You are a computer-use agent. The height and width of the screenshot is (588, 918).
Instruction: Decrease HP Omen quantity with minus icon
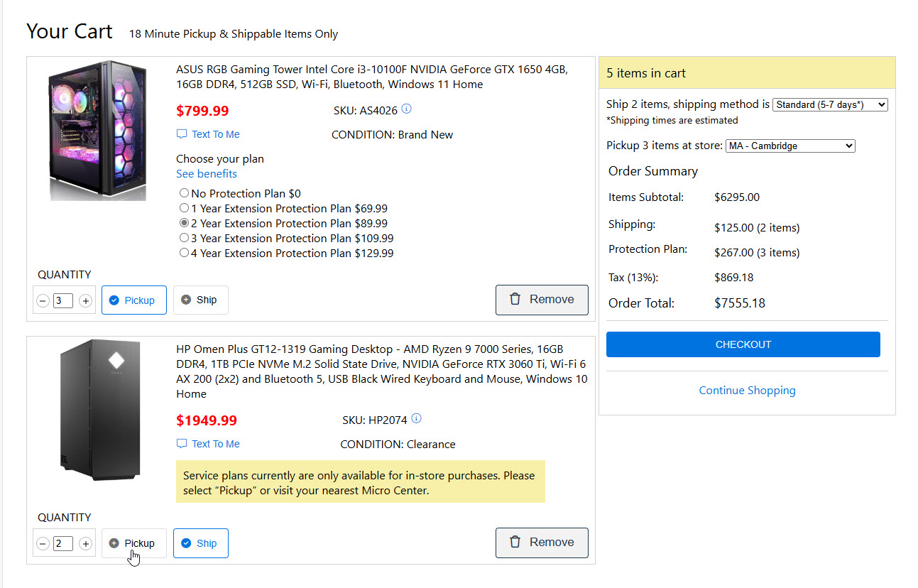[43, 544]
